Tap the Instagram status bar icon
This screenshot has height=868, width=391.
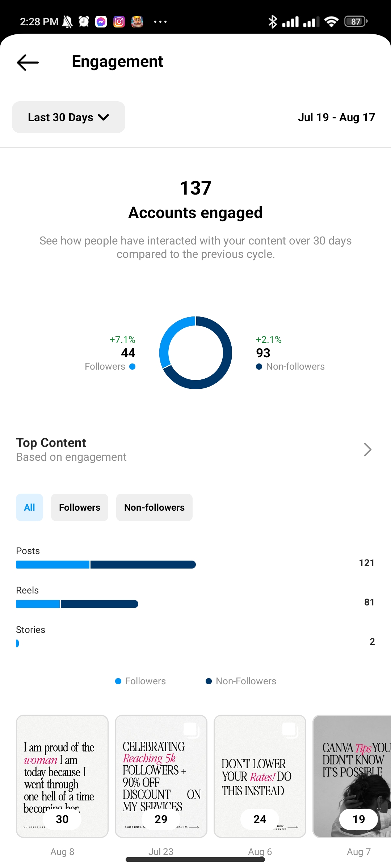[x=119, y=22]
